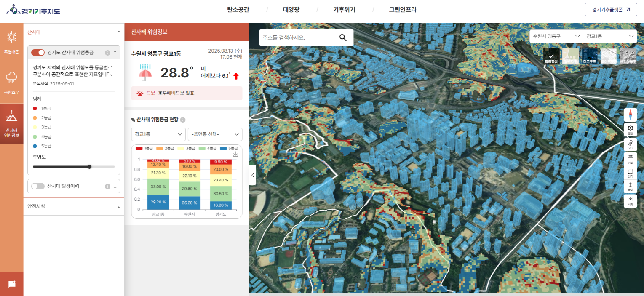Select the 다크모드 basemap thumbnail

pos(589,56)
